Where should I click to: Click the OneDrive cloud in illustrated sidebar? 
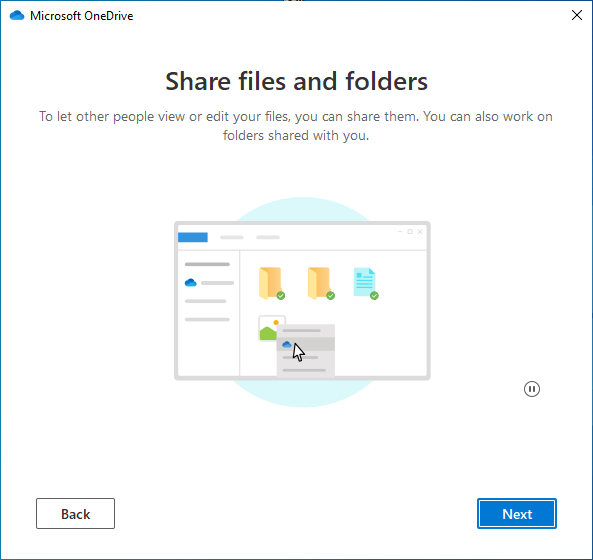(x=191, y=282)
